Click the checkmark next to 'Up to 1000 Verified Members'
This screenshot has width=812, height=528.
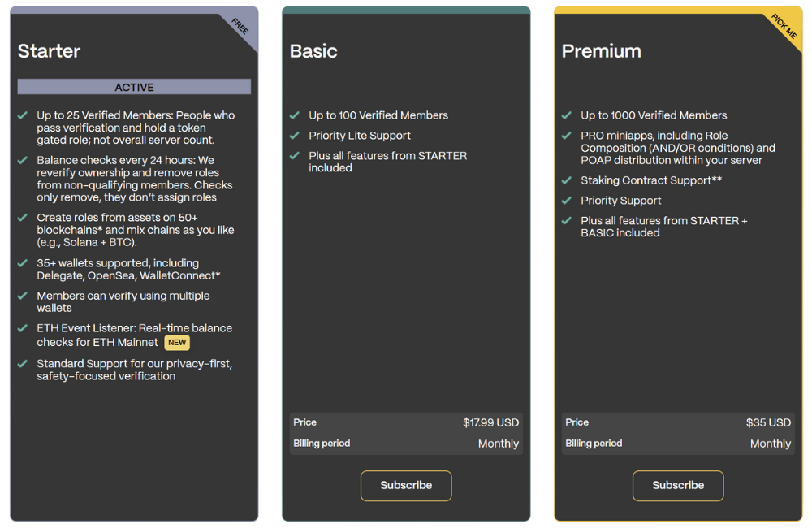[566, 115]
